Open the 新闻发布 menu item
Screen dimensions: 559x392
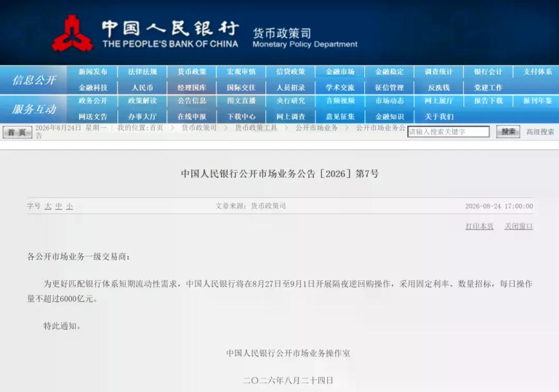93,72
